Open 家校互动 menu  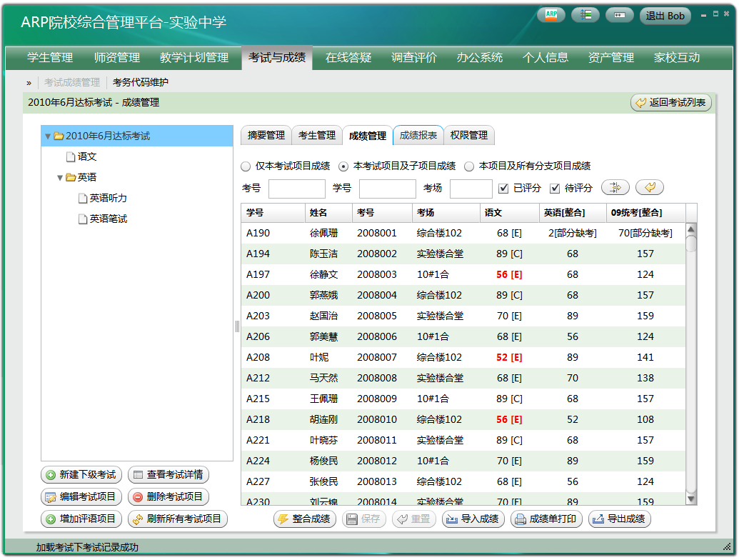(677, 58)
